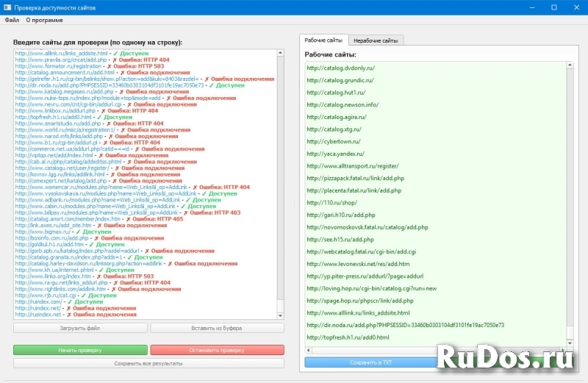Click the left input area vertical scrollbar
The height and width of the screenshot is (383, 588).
tap(281, 184)
